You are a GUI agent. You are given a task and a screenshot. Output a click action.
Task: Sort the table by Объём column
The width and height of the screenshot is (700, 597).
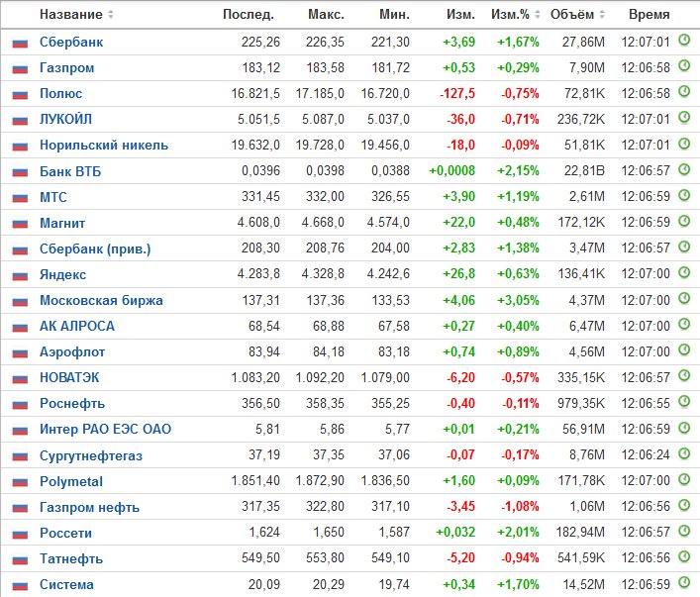click(577, 14)
